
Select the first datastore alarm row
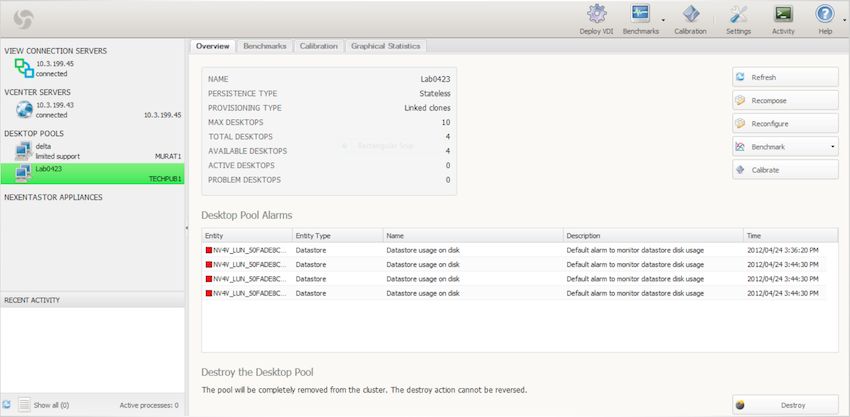514,250
